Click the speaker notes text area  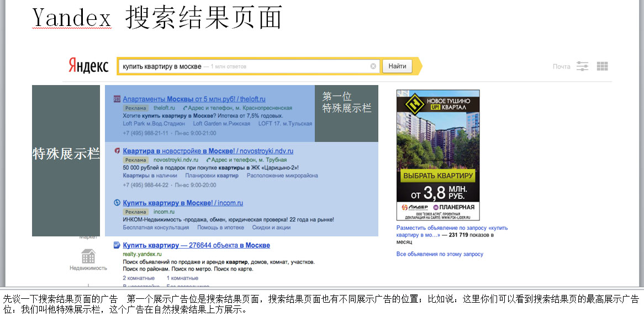(322, 304)
